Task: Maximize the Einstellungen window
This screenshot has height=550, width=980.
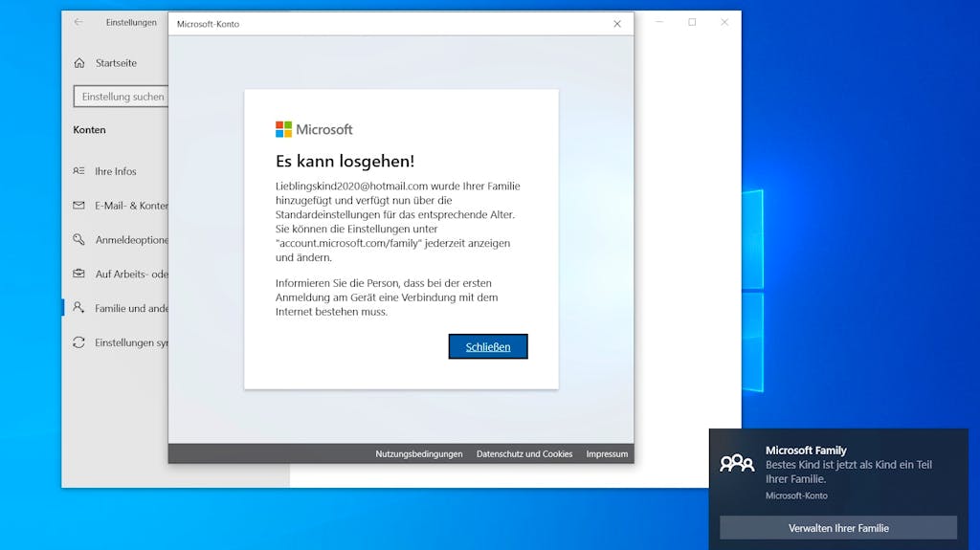Action: 692,22
